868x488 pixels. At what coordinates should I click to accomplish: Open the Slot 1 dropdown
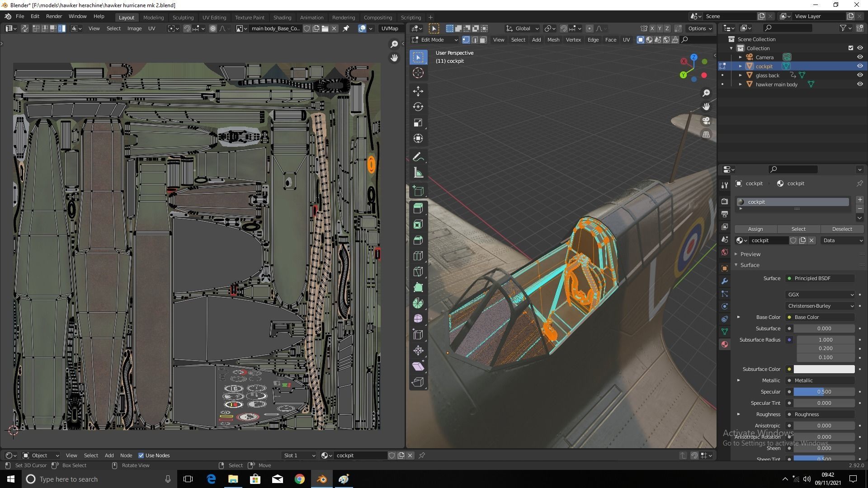click(x=299, y=455)
